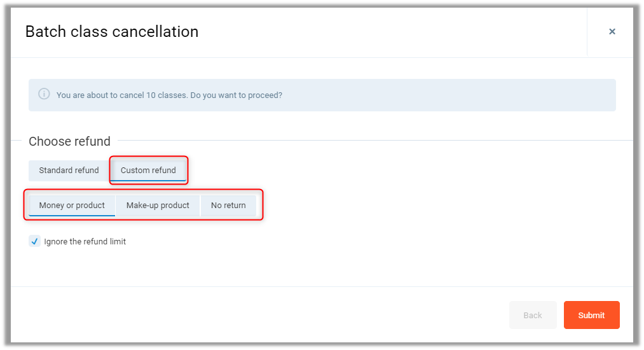This screenshot has width=644, height=350.
Task: Click the blue checkmark inside the checkbox
Action: pos(35,242)
